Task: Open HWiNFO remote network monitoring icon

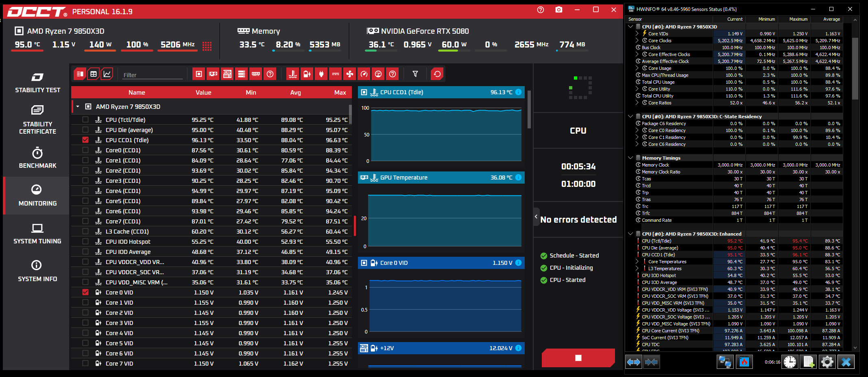Action: 725,362
